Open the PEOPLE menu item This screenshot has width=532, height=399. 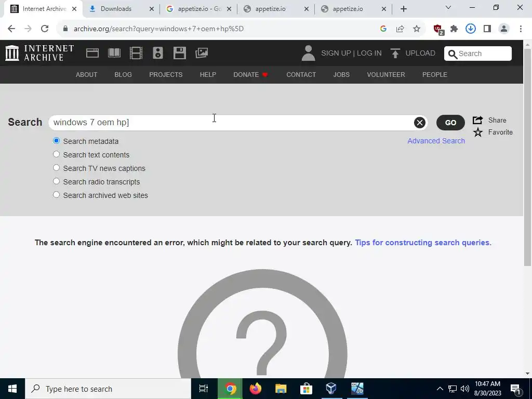[435, 75]
